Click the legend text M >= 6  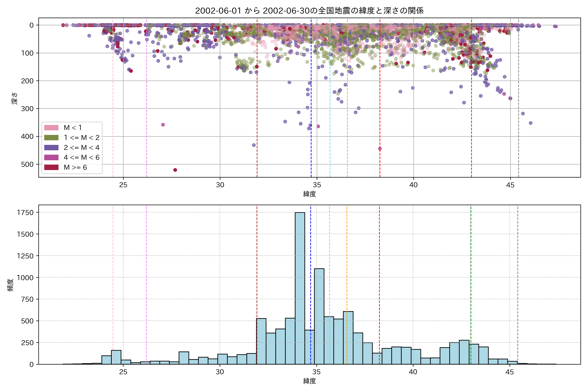[75, 168]
